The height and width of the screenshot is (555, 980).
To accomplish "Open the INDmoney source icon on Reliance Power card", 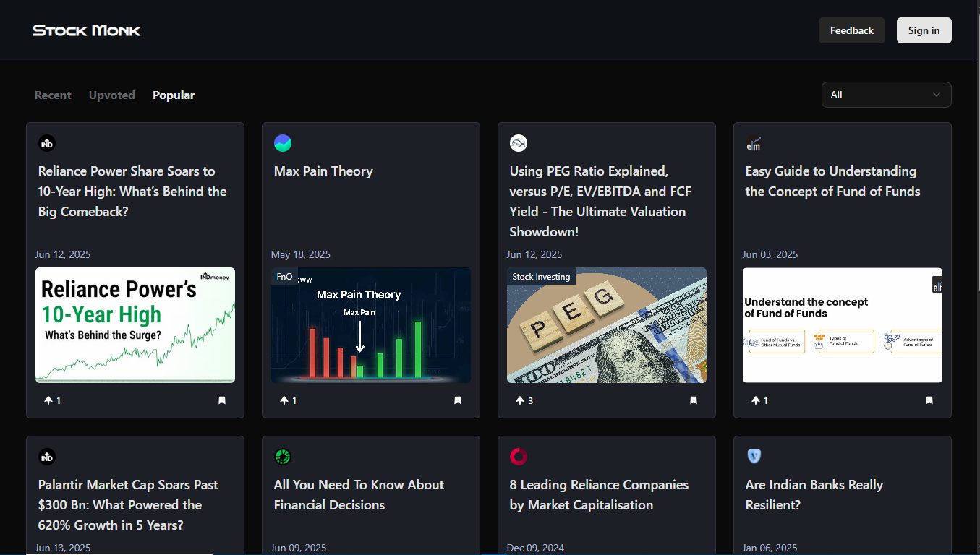I will click(x=47, y=143).
